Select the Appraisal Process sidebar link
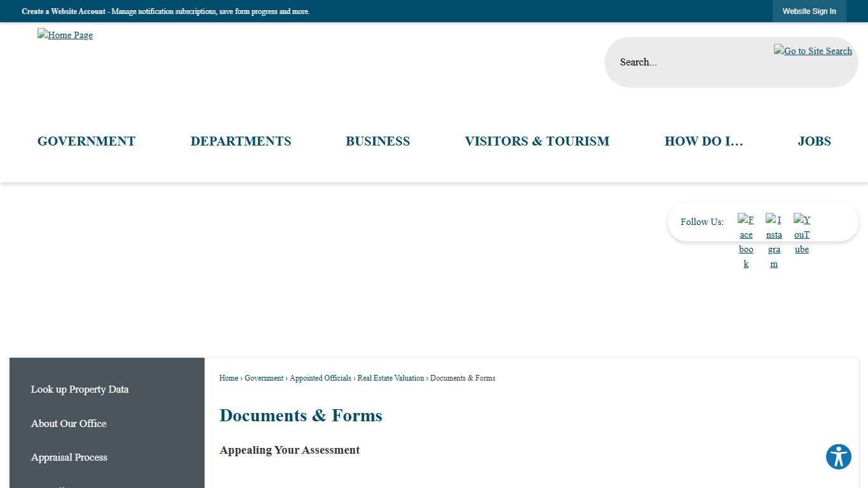This screenshot has height=488, width=868. point(69,457)
